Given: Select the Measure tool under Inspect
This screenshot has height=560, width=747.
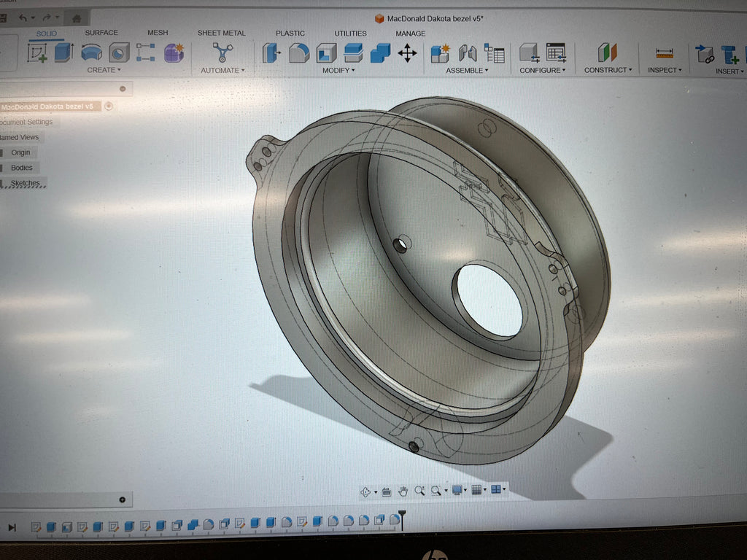Looking at the screenshot, I should [x=664, y=53].
